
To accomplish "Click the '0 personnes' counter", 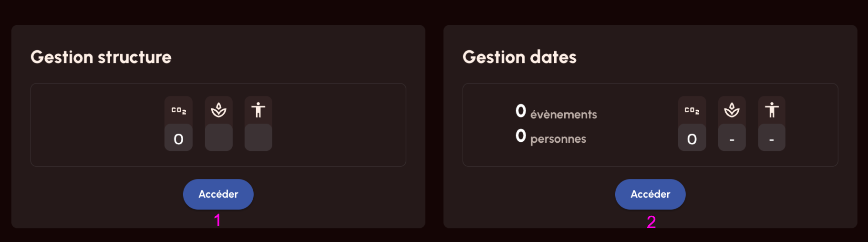I will click(x=551, y=137).
